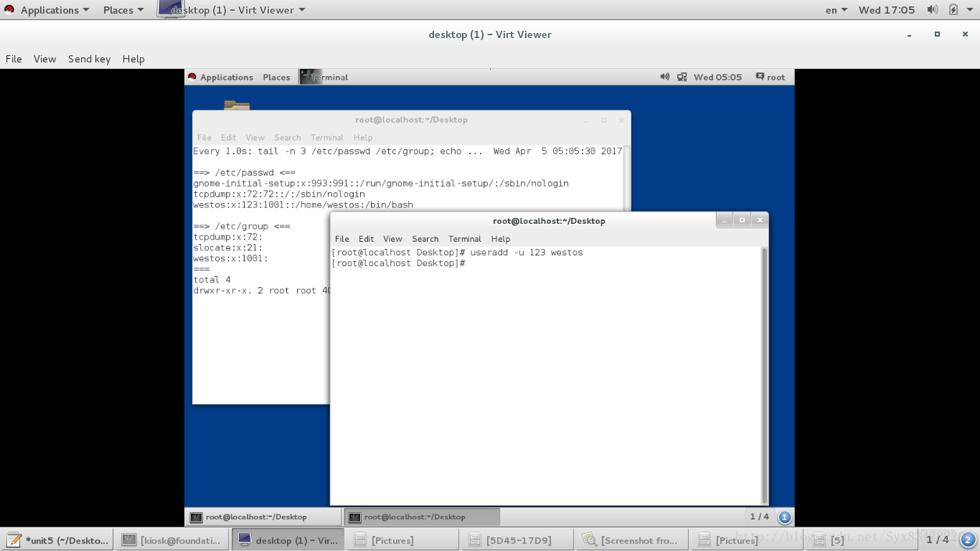The width and height of the screenshot is (980, 551).
Task: Open Search menu in background watch terminal
Action: (x=287, y=138)
